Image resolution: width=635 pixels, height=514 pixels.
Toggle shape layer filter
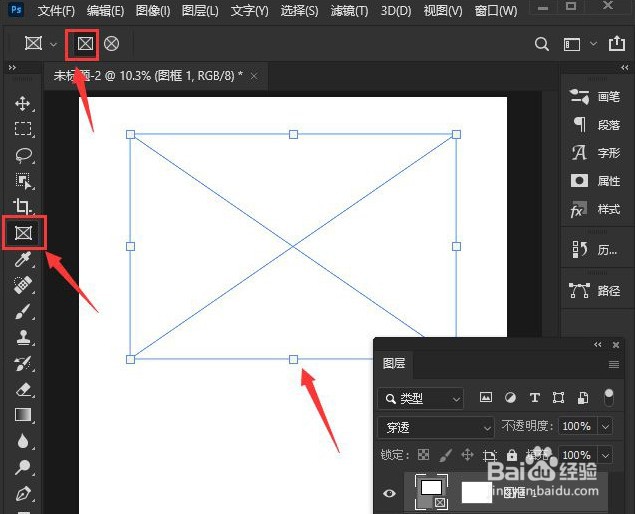(x=558, y=398)
